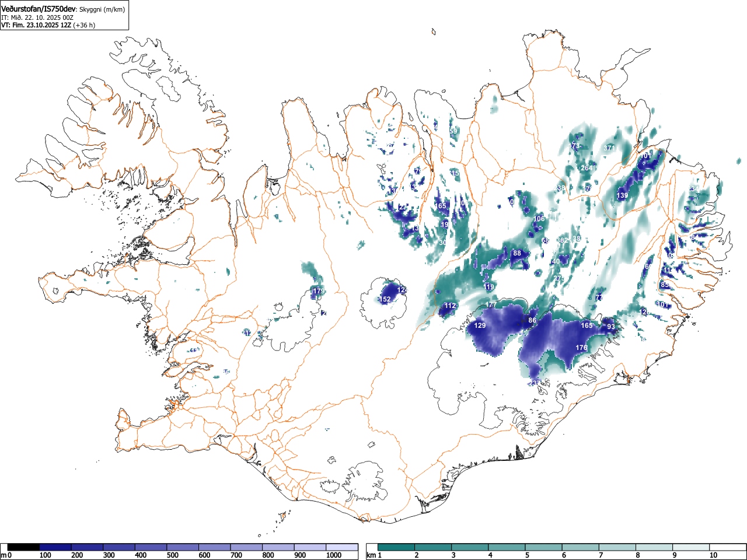Click the map value label '106'

coord(539,219)
